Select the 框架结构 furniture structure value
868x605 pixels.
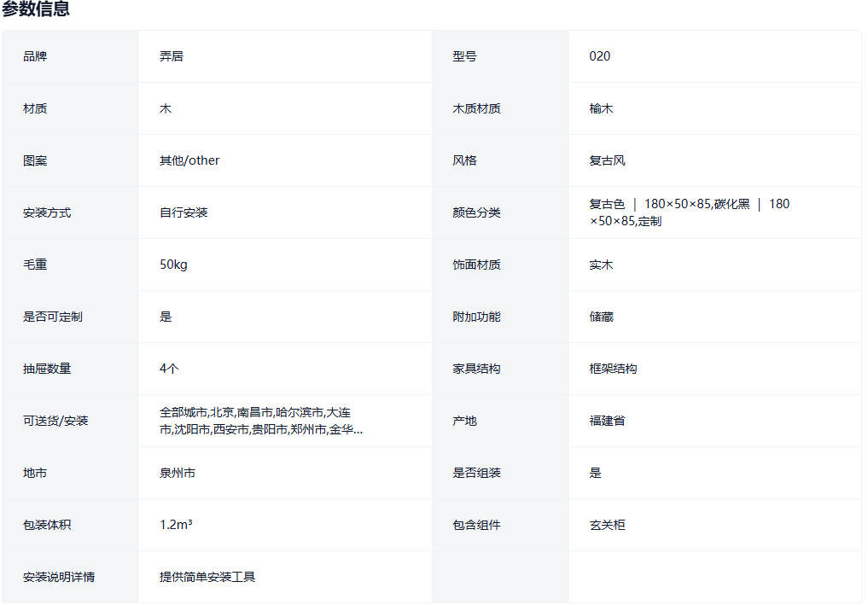pos(613,369)
